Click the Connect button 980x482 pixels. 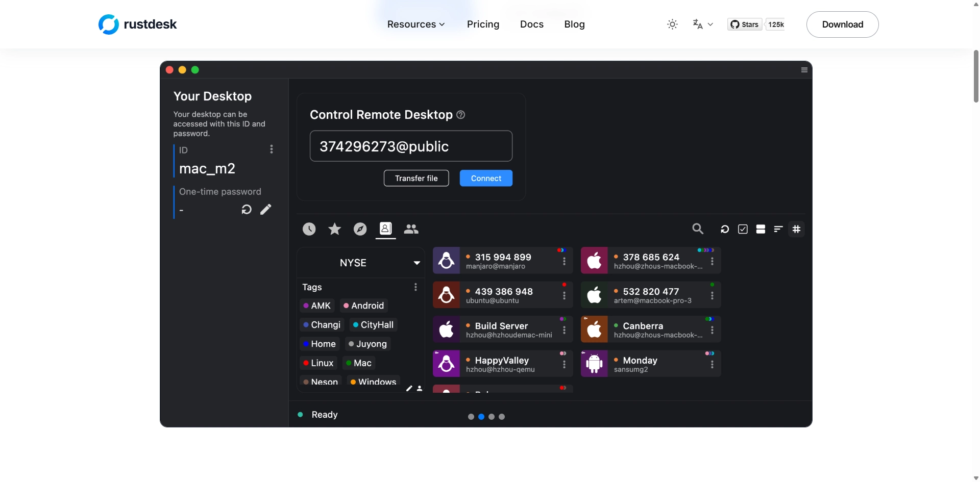click(486, 178)
